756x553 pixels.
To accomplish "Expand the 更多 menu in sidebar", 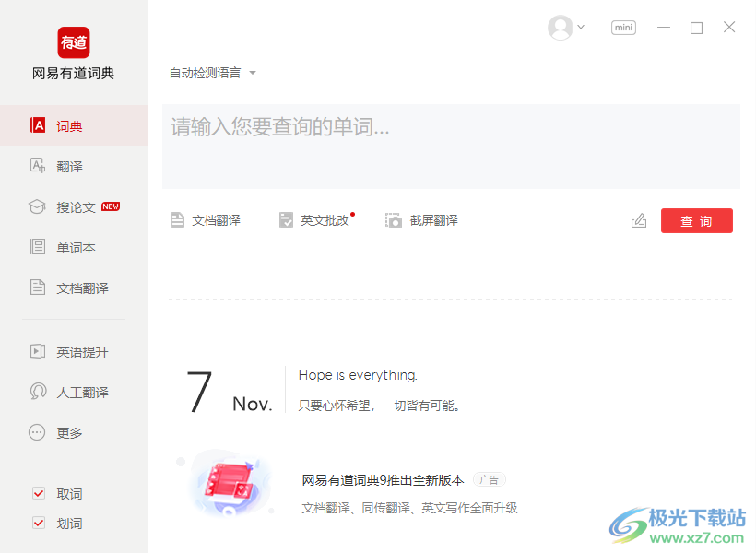I will click(x=68, y=433).
